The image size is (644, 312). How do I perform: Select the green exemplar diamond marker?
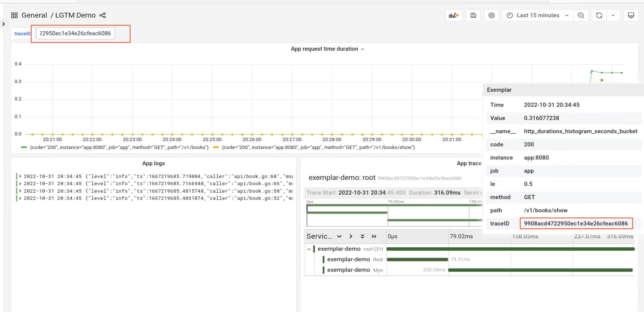click(602, 80)
